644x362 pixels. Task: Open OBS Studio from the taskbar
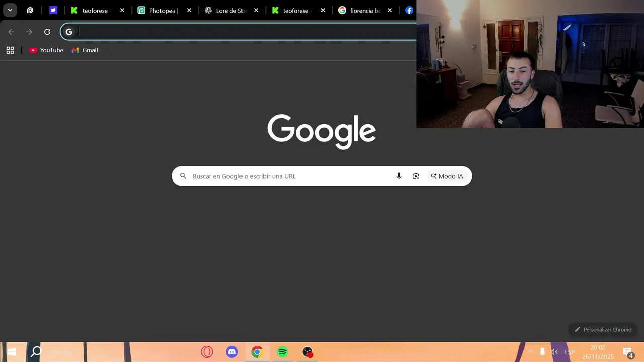coord(307,352)
